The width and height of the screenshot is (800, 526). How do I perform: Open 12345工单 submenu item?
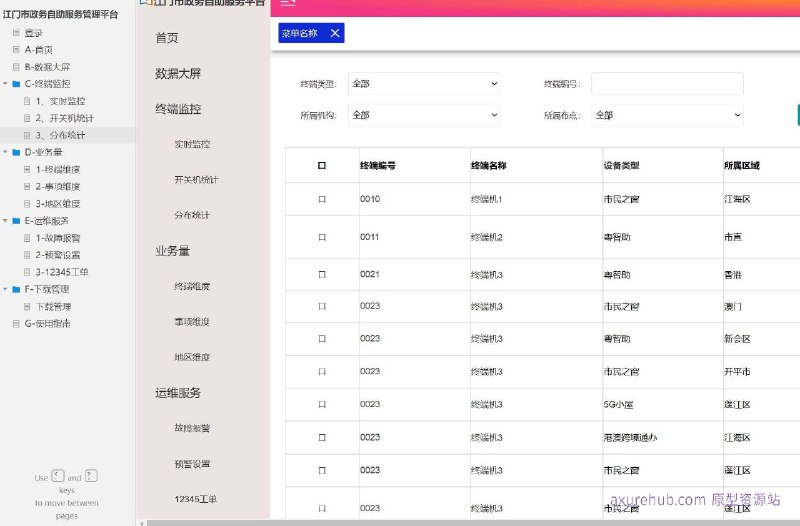[196, 499]
